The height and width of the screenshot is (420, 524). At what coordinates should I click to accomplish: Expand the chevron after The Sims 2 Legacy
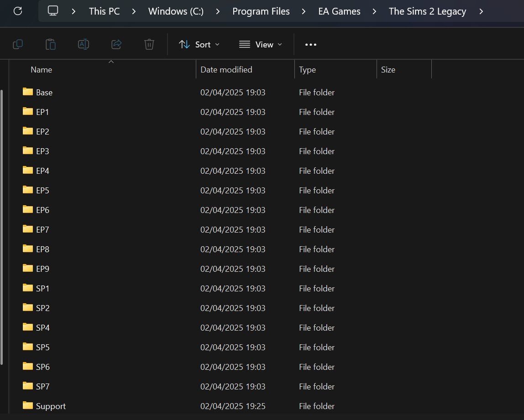pyautogui.click(x=481, y=11)
